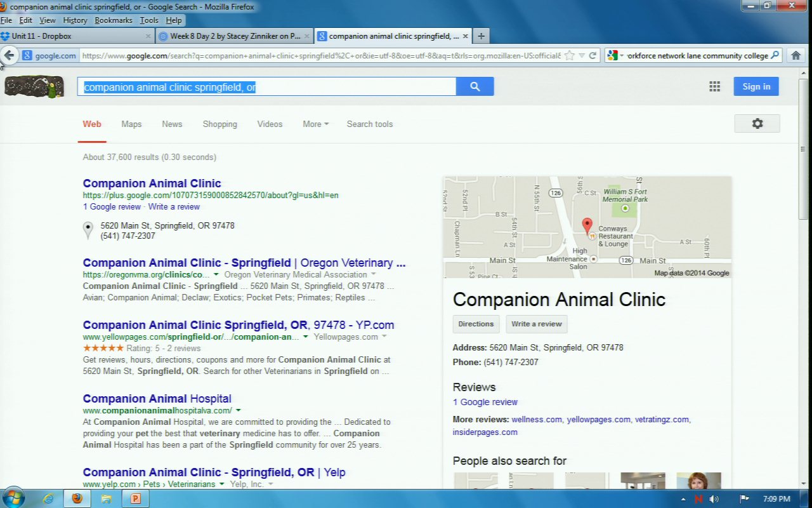812x508 pixels.
Task: Open the Companion Animal Hospital result link
Action: [x=157, y=399]
